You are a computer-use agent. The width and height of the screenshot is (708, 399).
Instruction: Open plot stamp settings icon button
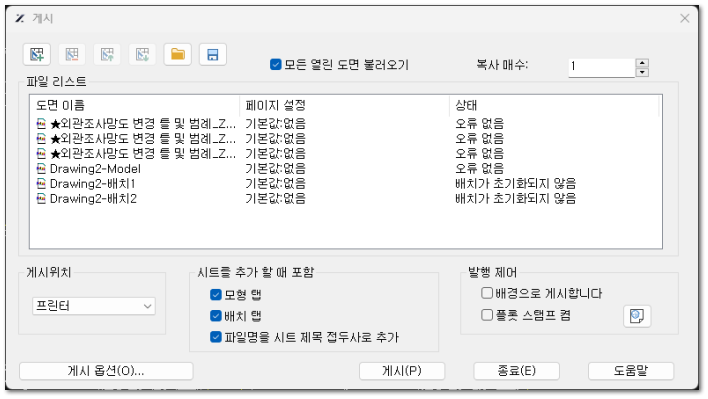click(x=637, y=315)
